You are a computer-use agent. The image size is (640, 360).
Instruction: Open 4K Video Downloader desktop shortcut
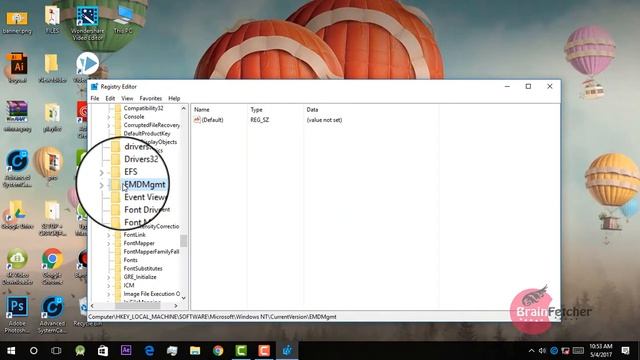[17, 266]
